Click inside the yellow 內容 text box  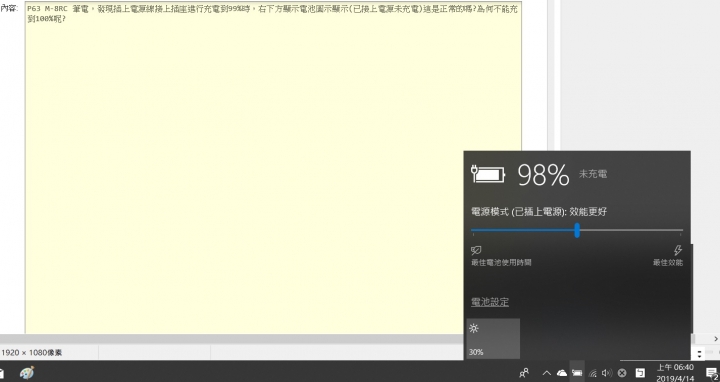tap(273, 169)
